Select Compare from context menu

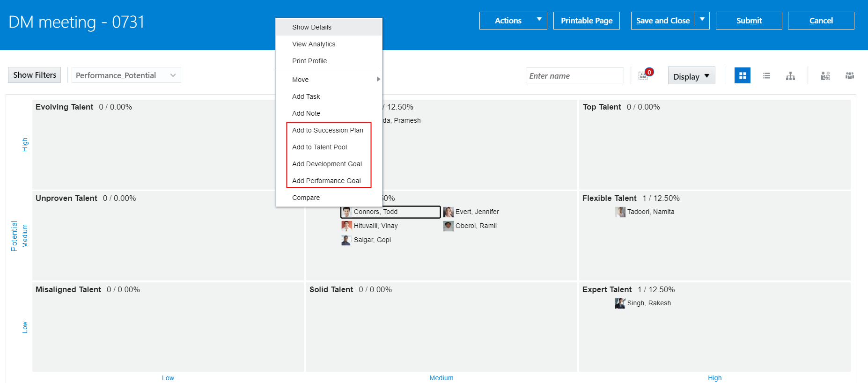tap(329, 198)
